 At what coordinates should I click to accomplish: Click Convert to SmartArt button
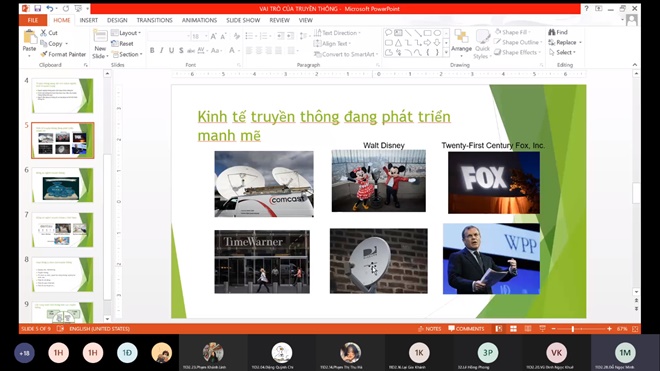click(346, 54)
